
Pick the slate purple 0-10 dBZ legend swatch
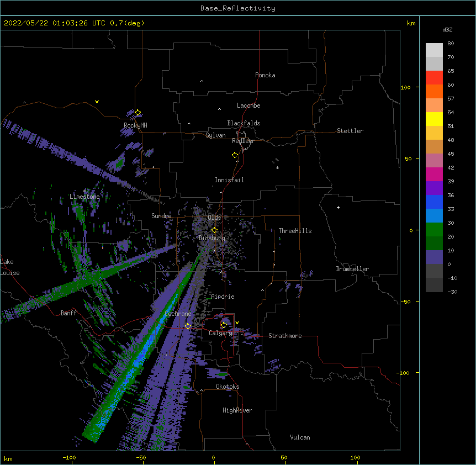pyautogui.click(x=434, y=257)
